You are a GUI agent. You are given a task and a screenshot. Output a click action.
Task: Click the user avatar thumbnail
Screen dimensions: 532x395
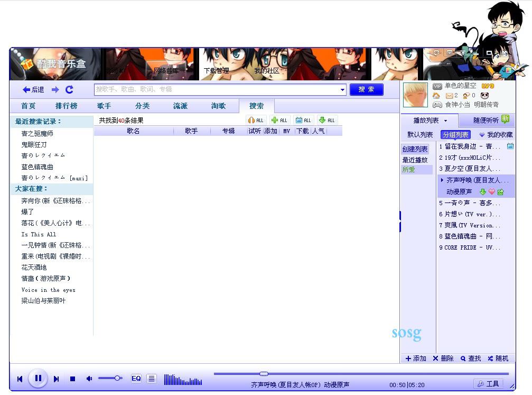coord(415,95)
